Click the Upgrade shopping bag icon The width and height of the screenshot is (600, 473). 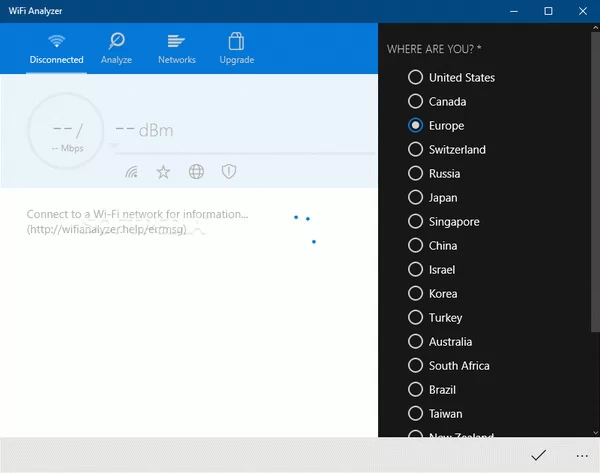coord(236,42)
